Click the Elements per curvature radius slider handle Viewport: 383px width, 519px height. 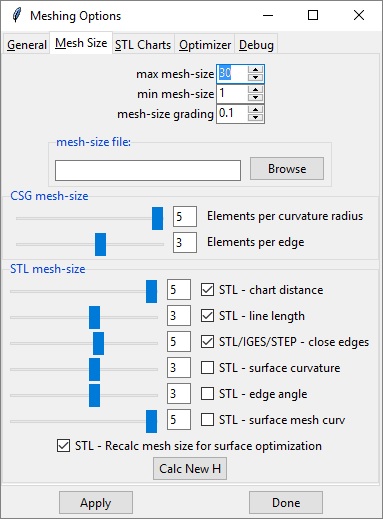point(157,218)
